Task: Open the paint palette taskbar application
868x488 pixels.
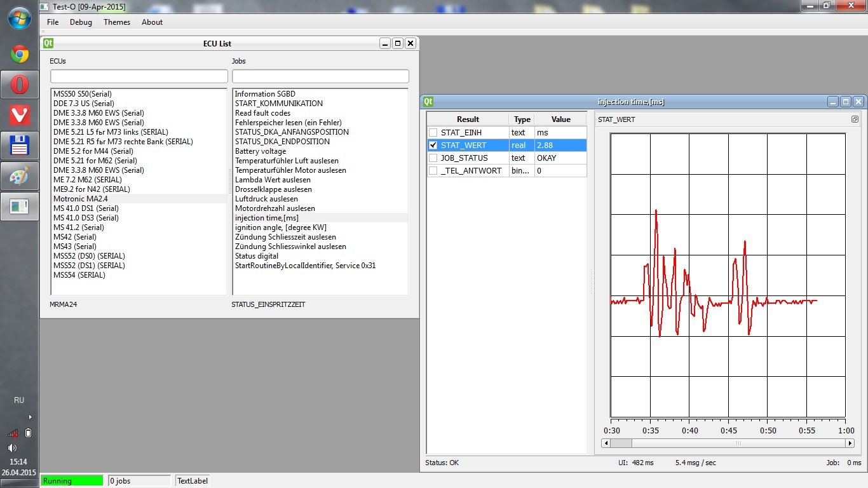Action: pyautogui.click(x=19, y=176)
